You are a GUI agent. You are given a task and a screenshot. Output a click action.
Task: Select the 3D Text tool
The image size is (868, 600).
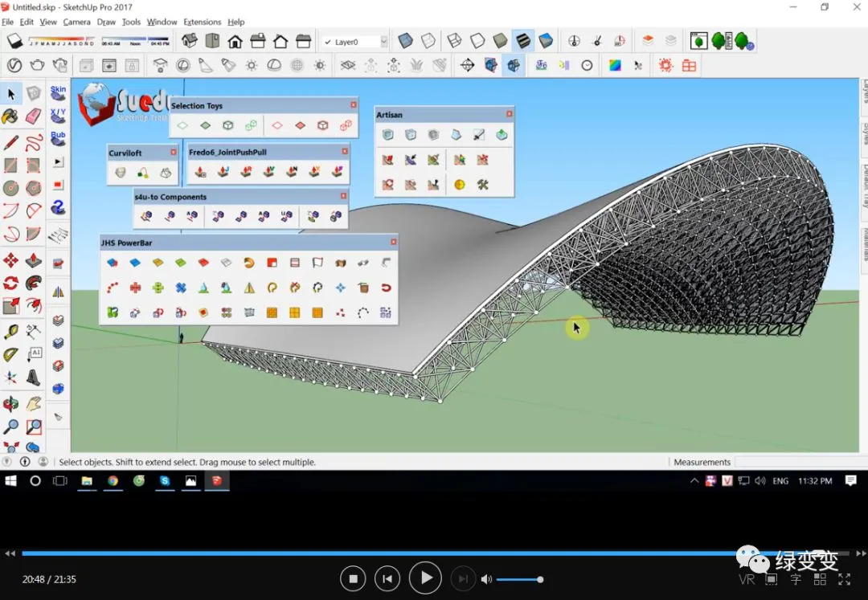tap(33, 378)
